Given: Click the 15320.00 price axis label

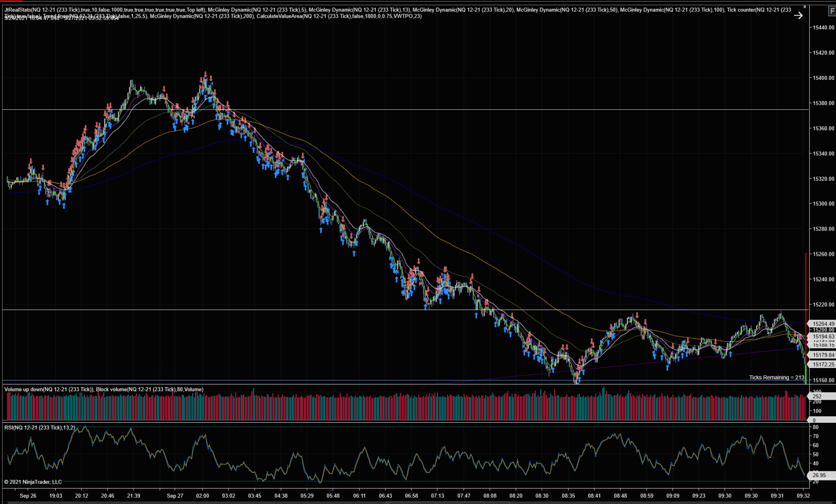Looking at the screenshot, I should 823,179.
